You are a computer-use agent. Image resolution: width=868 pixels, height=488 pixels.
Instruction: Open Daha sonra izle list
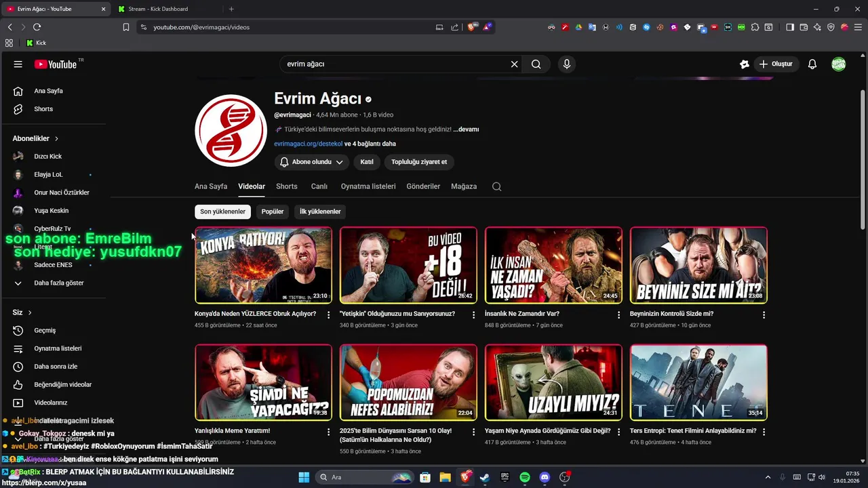(54, 367)
